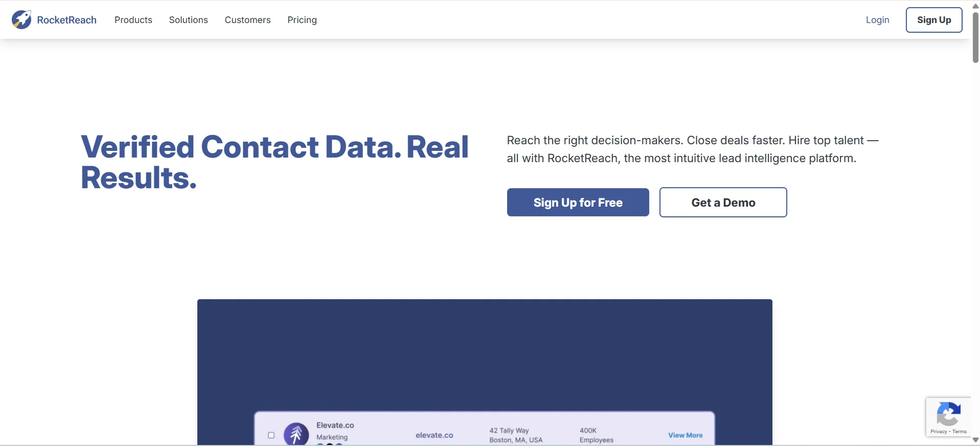Click the dark blue product preview panel
980x446 pixels.
(485, 353)
